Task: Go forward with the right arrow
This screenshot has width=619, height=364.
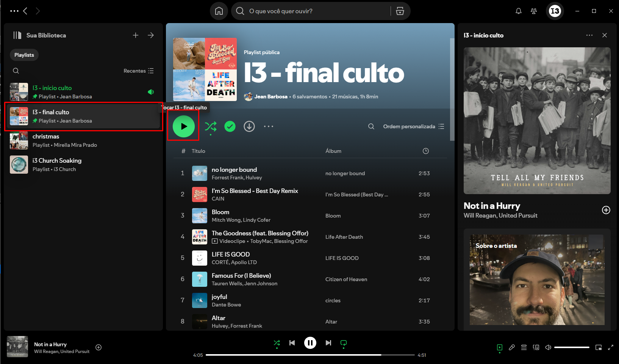Action: click(x=38, y=11)
